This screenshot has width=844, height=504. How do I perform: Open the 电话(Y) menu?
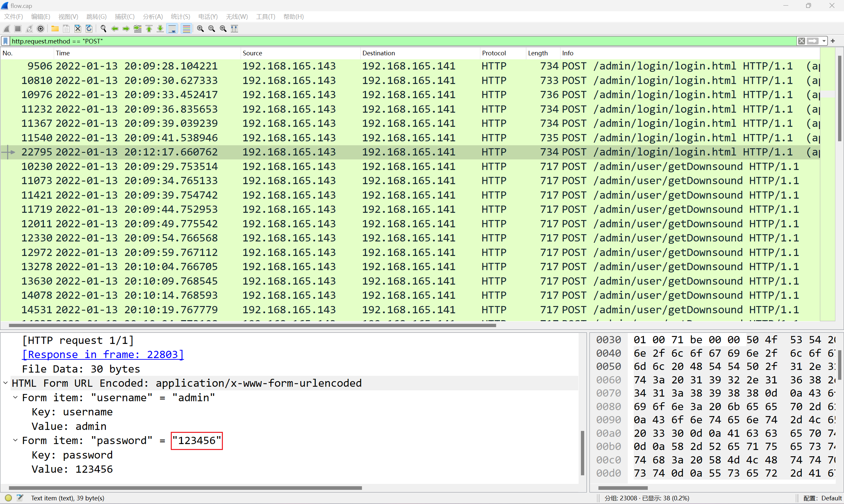[x=208, y=17]
